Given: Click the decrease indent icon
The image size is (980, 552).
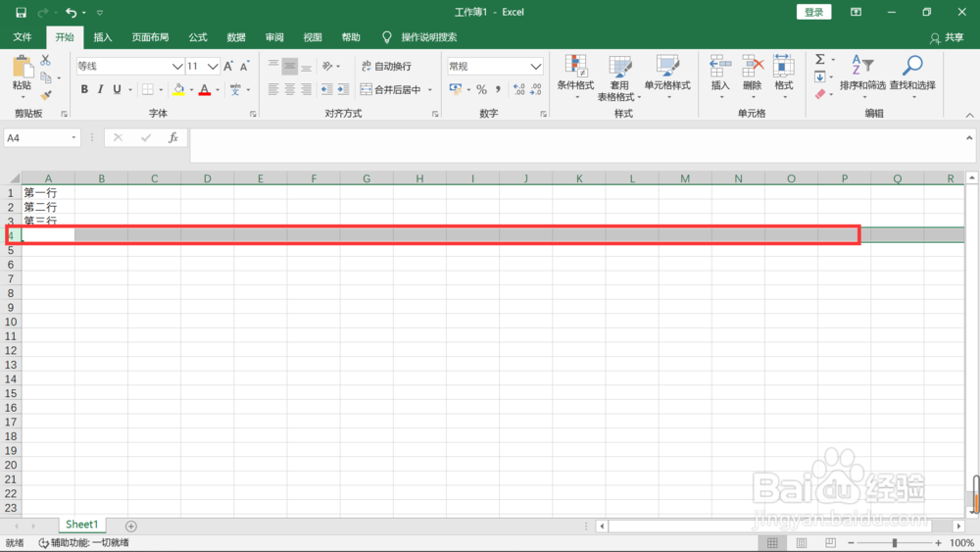Looking at the screenshot, I should click(x=326, y=89).
